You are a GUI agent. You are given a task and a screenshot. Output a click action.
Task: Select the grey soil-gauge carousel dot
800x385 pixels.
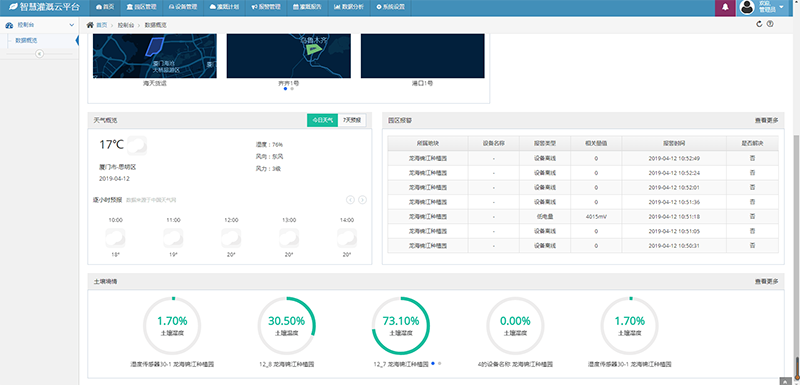(439, 363)
